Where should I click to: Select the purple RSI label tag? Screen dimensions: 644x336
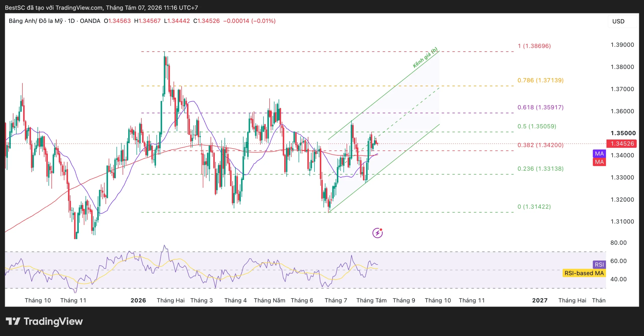(599, 265)
